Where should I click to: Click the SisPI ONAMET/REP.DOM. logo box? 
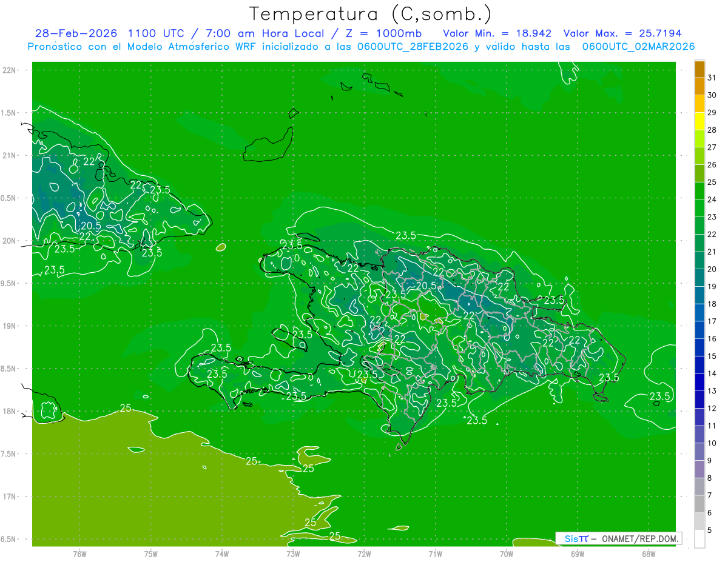618,538
